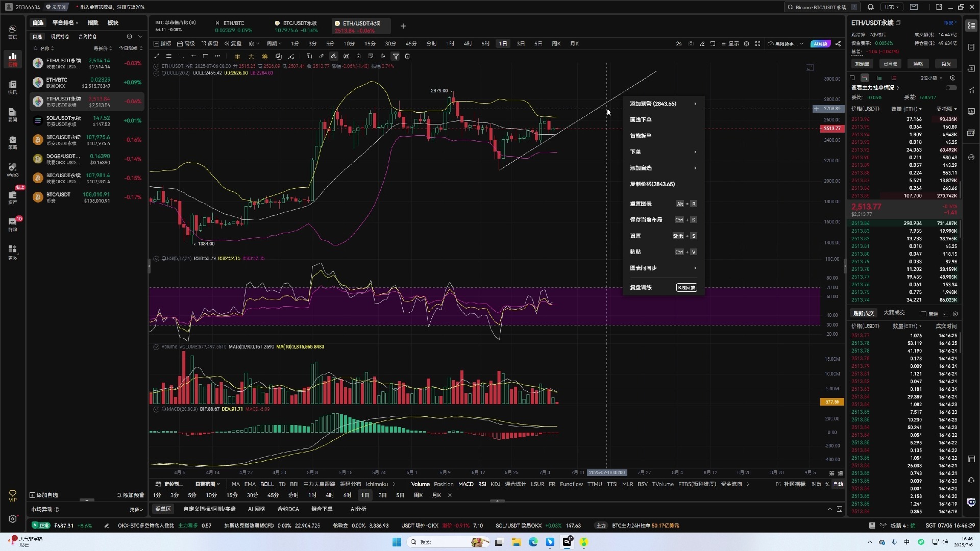Collapse the BOLL indicator with its circle toggle
The height and width of the screenshot is (551, 980).
click(157, 73)
